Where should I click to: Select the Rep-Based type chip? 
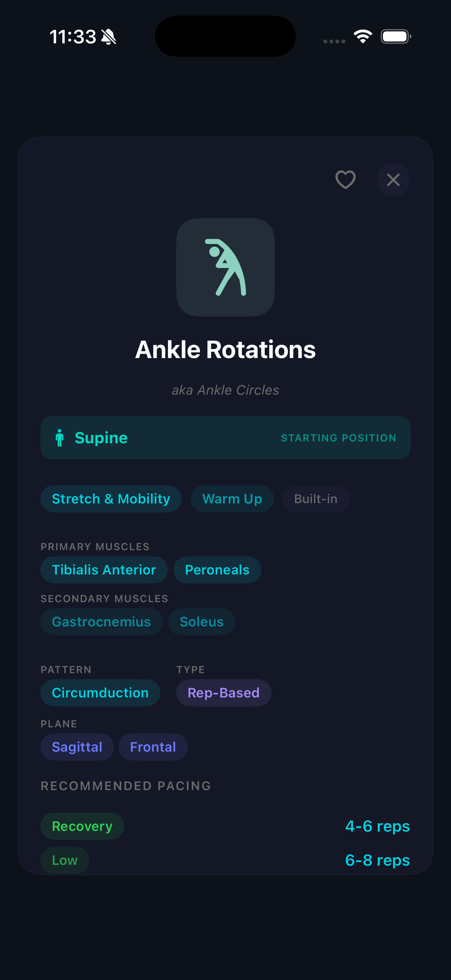(223, 692)
